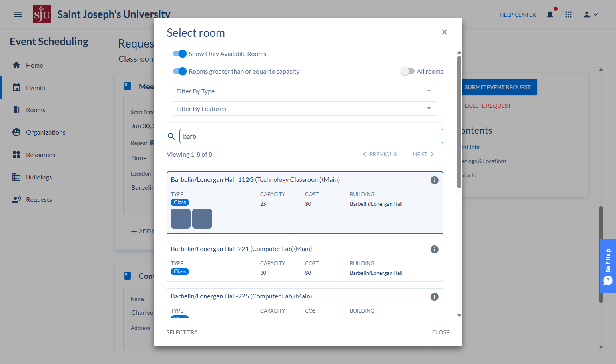Screen dimensions: 616x364
Task: Toggle Show Only Available Rooms switch
Action: pos(180,54)
